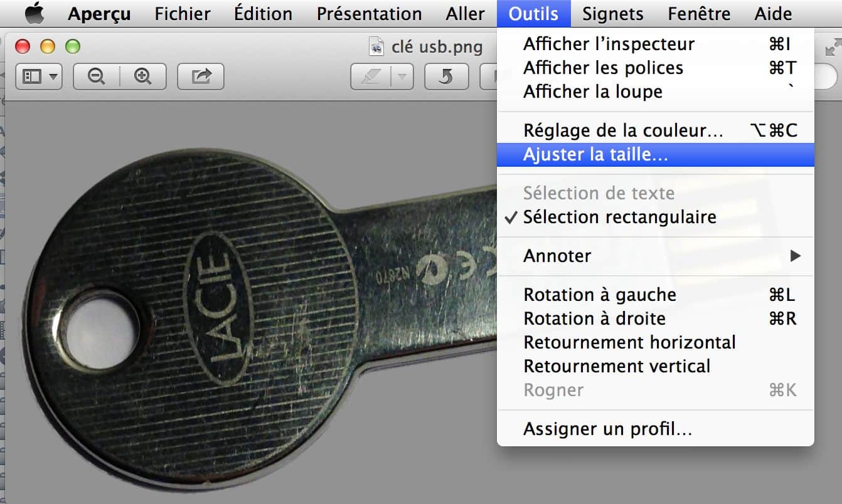Expand the Annoter submenu
The image size is (842, 504).
(656, 256)
